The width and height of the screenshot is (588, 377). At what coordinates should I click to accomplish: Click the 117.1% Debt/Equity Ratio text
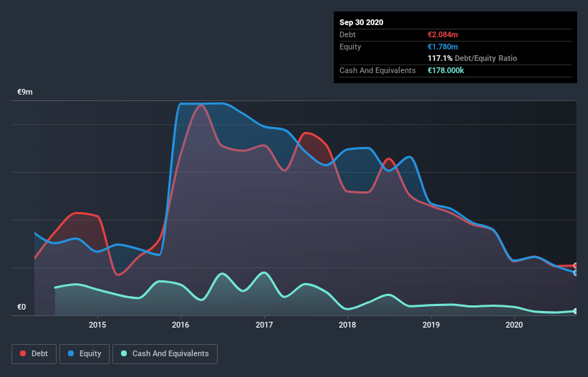(x=473, y=58)
